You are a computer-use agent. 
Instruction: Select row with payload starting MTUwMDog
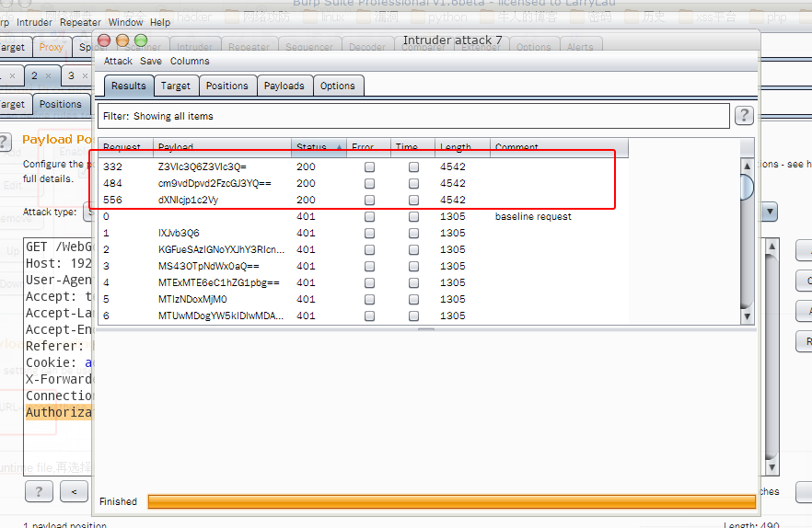pos(363,316)
